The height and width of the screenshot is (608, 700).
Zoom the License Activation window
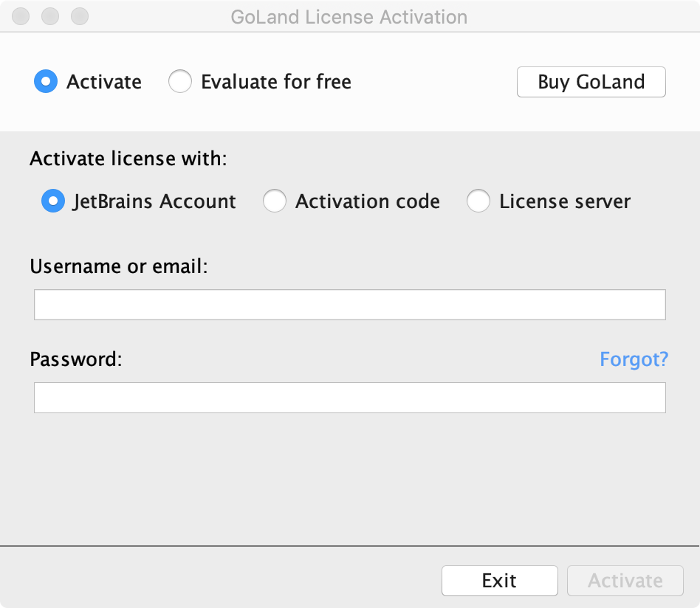click(80, 16)
